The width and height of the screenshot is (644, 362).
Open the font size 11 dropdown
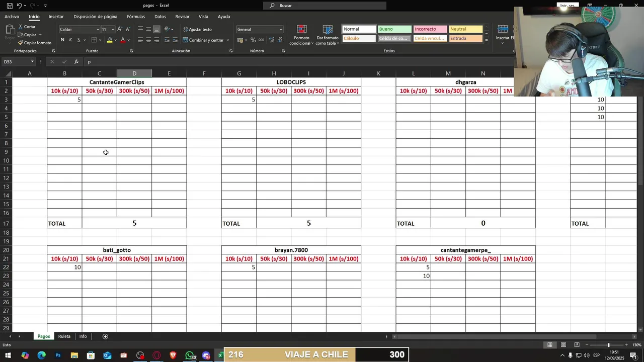pos(113,29)
